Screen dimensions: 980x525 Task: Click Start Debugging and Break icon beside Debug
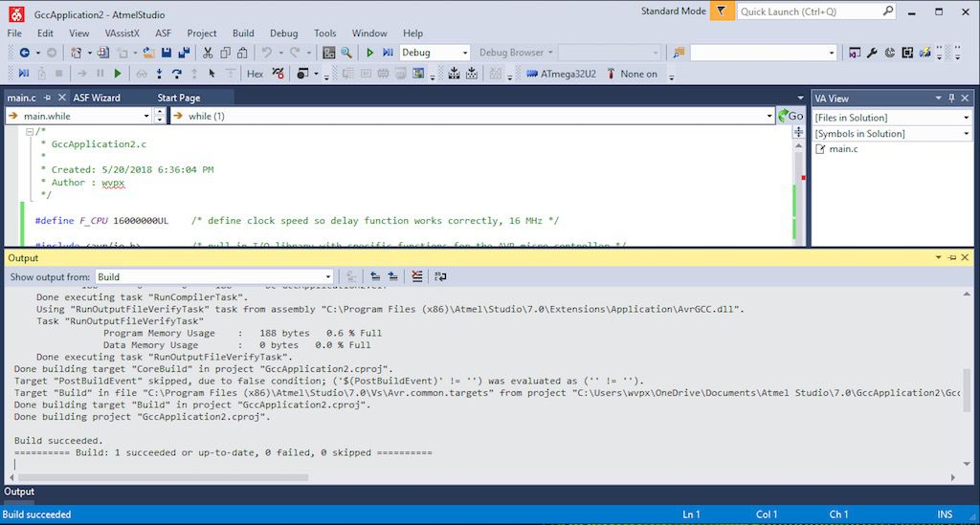388,53
